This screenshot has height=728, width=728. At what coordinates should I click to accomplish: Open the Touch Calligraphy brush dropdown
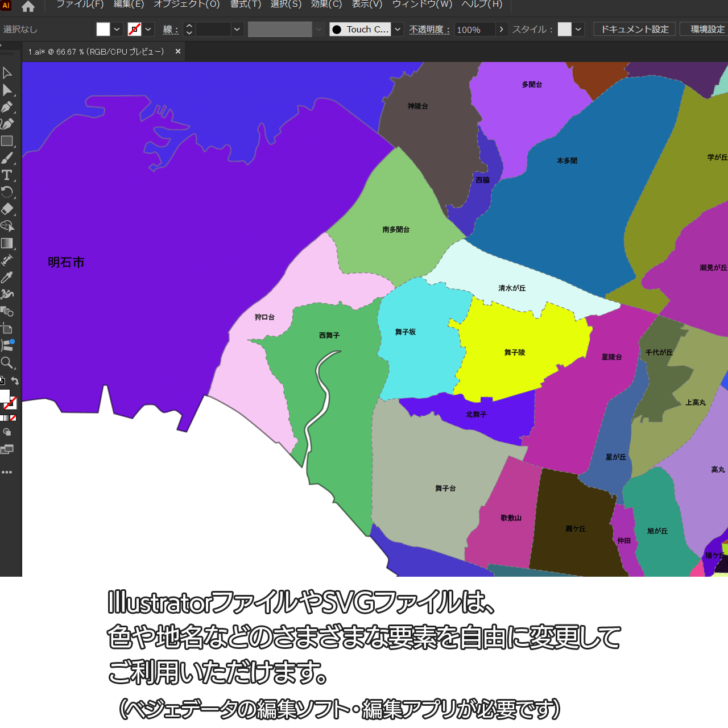click(398, 30)
